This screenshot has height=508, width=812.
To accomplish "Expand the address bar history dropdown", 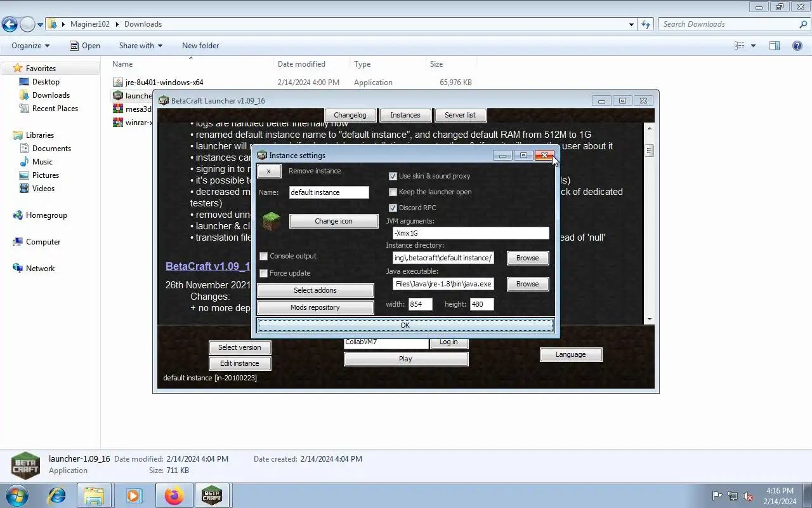I will 631,24.
